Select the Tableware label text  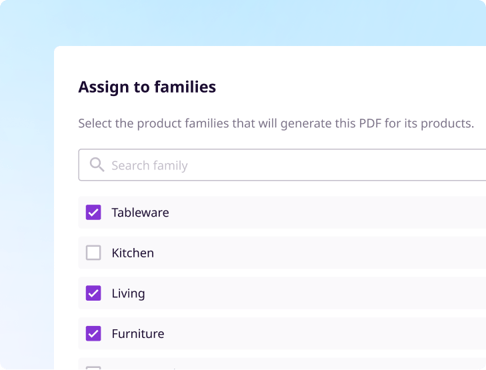(140, 213)
